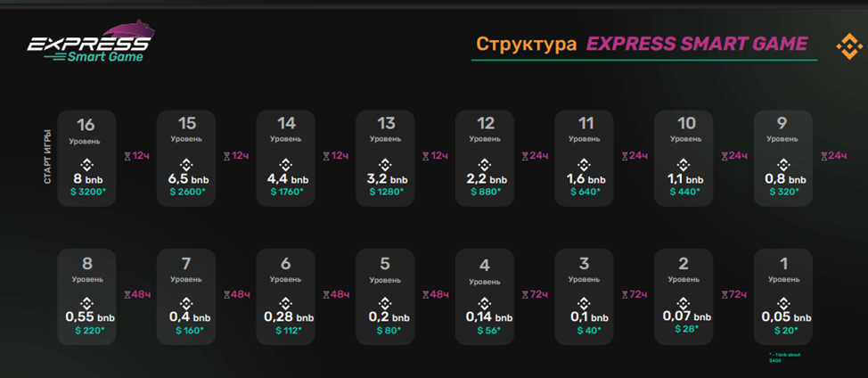Click the 24ч timer after level 12

pos(534,156)
